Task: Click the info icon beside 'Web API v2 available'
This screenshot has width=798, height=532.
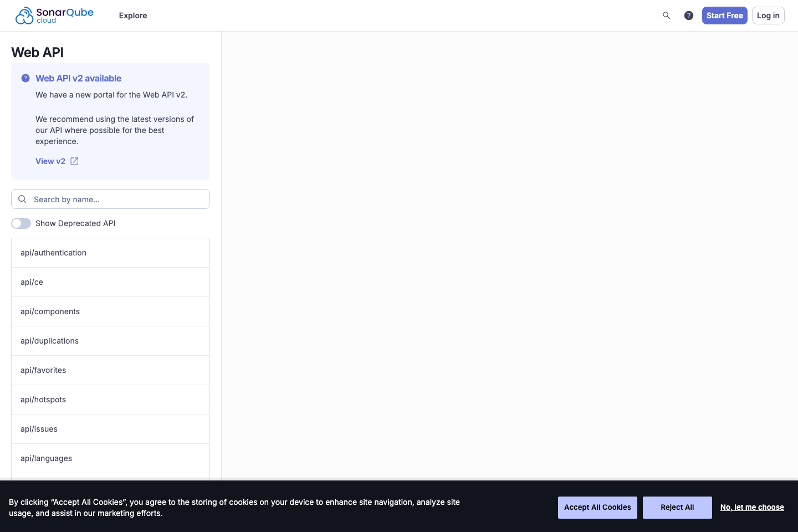Action: pos(25,78)
